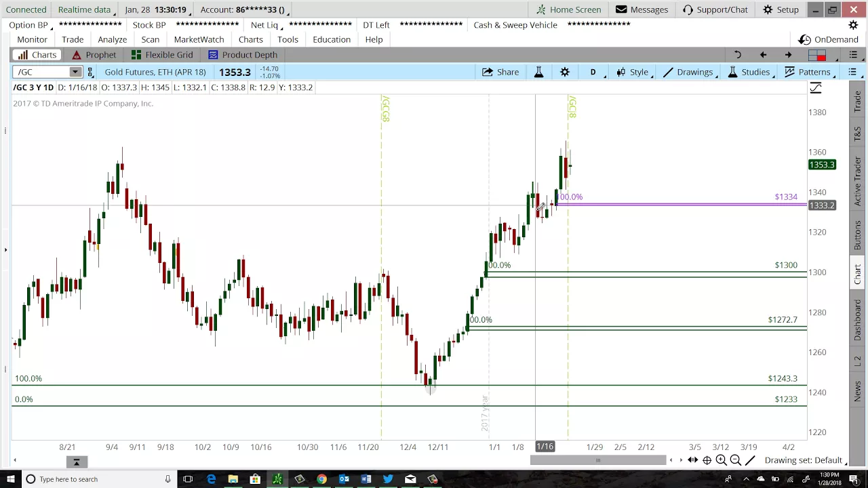This screenshot has width=868, height=488.
Task: Open Google Chrome from the taskbar
Action: click(321, 479)
